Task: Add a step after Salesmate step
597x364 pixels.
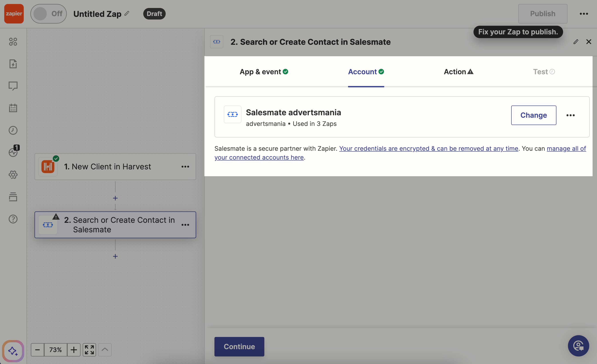Action: click(115, 256)
